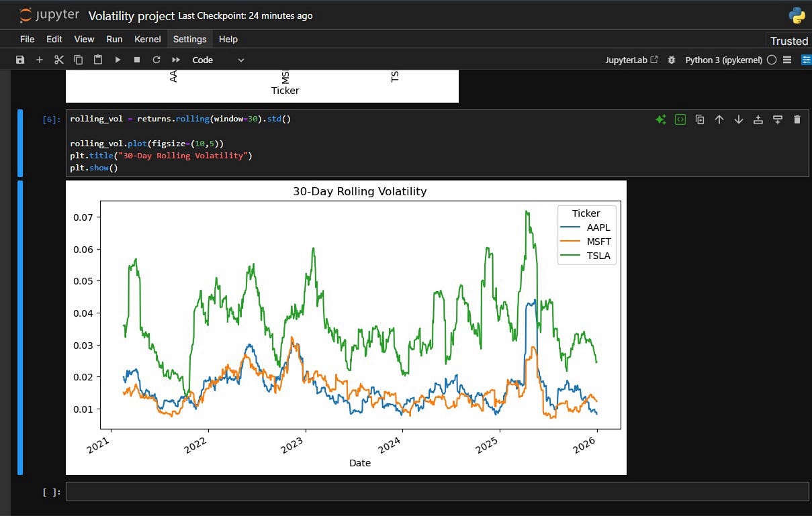Viewport: 812px width, 516px height.
Task: Open the Run menu
Action: pos(114,39)
